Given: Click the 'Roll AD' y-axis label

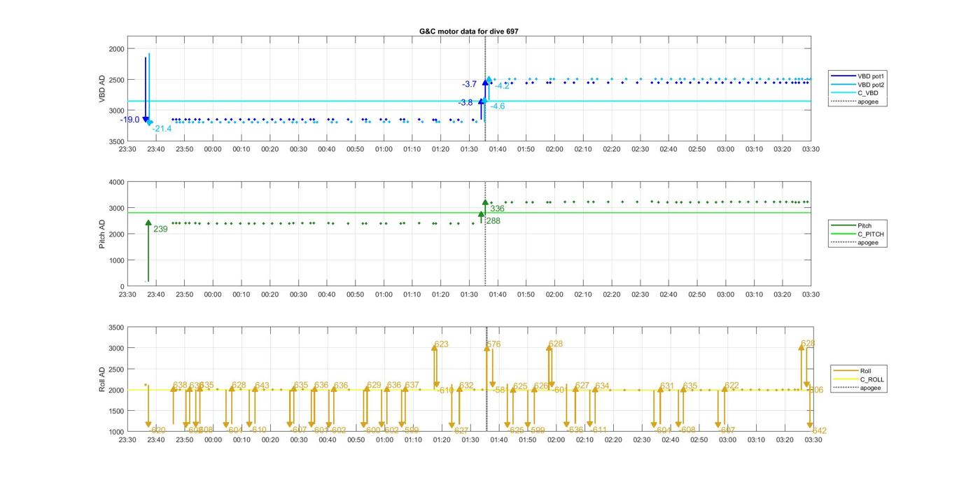Looking at the screenshot, I should pos(102,379).
